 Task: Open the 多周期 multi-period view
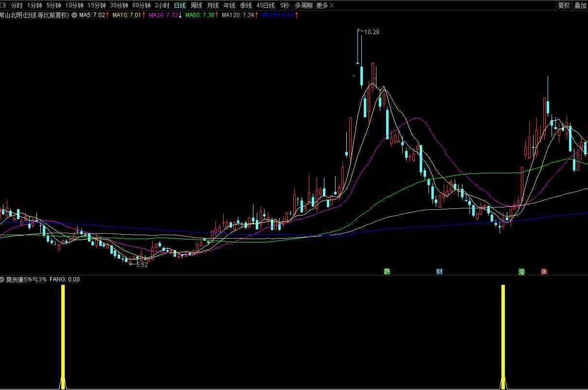click(303, 5)
